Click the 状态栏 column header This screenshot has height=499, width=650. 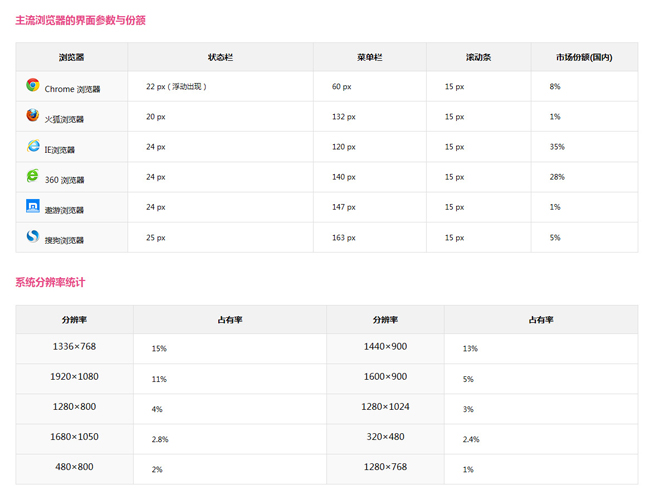[220, 57]
